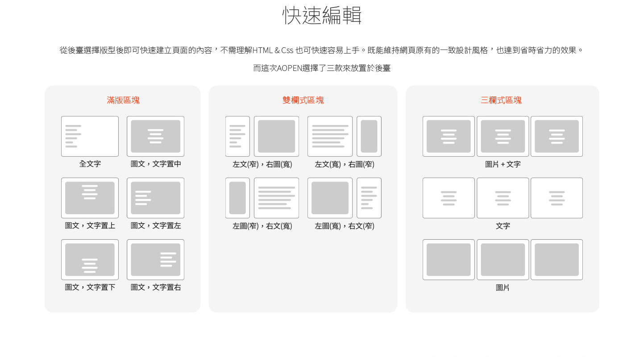
Task: Select the 全文字 full-width layout thumbnail
Action: pos(90,136)
